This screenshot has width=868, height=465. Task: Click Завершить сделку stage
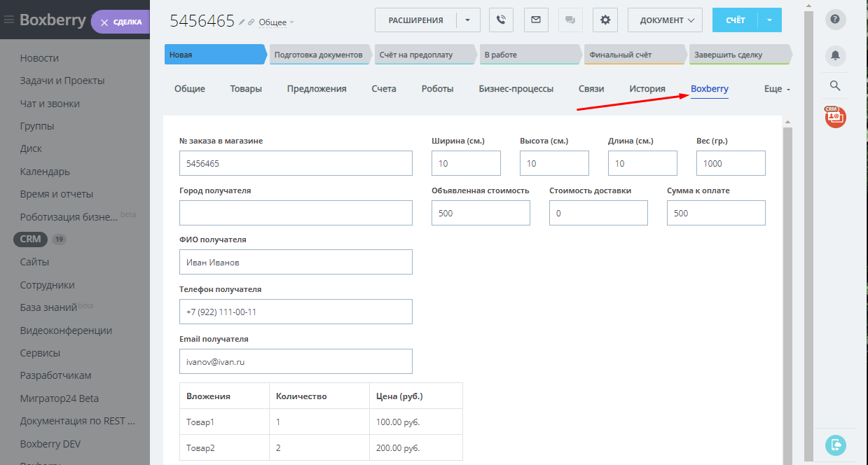(x=739, y=55)
